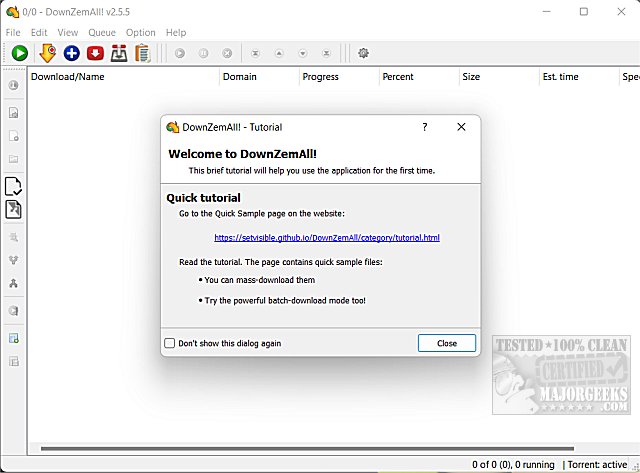Click the clipboard paste URLs icon

pos(142,53)
